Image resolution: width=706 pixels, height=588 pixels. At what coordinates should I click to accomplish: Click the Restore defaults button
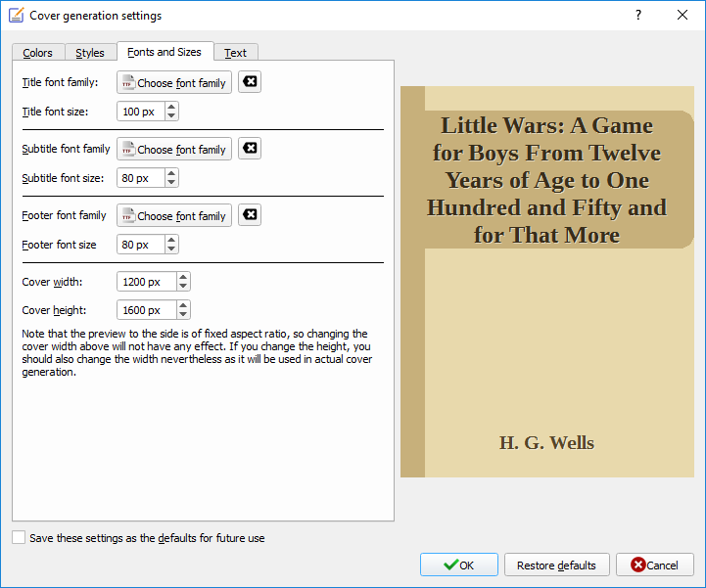click(x=556, y=565)
